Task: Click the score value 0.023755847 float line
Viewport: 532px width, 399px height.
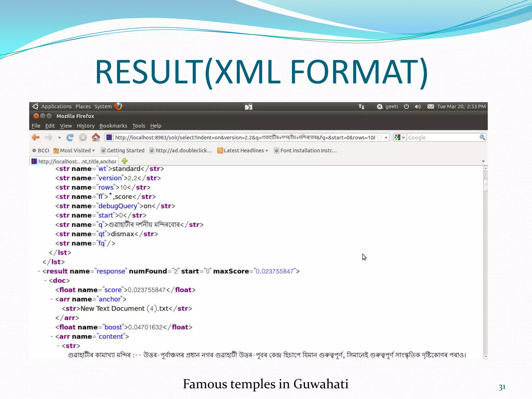Action: click(x=125, y=290)
